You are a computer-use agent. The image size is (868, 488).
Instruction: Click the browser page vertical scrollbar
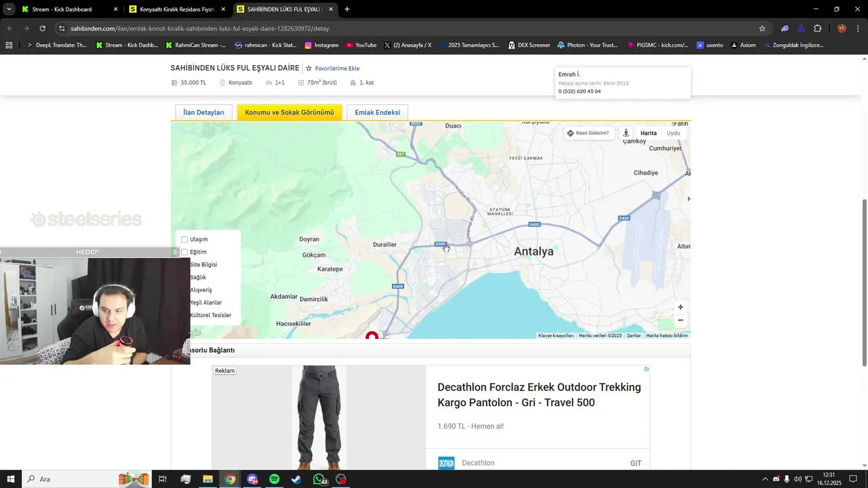(x=864, y=283)
